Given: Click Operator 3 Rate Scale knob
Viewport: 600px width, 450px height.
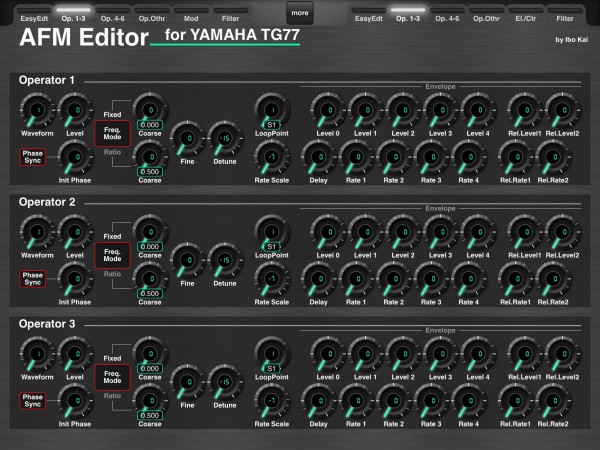Looking at the screenshot, I should tap(272, 401).
